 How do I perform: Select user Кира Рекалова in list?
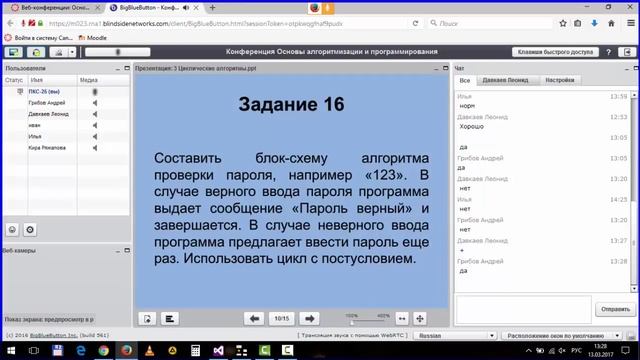[x=47, y=148]
